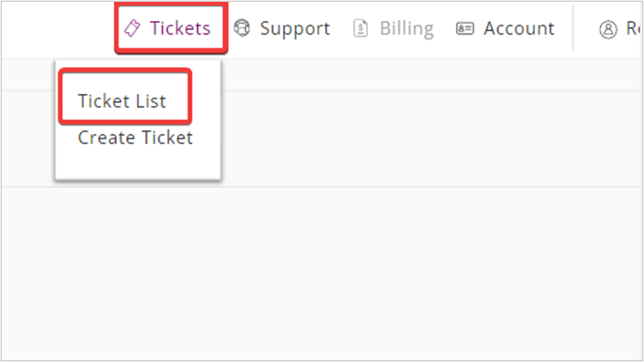Viewport: 644px width, 362px height.
Task: Click the word "List" in Ticket List
Action: click(151, 101)
